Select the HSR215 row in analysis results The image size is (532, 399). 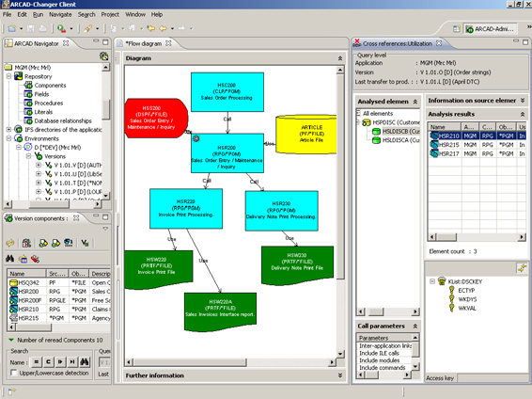[477, 145]
